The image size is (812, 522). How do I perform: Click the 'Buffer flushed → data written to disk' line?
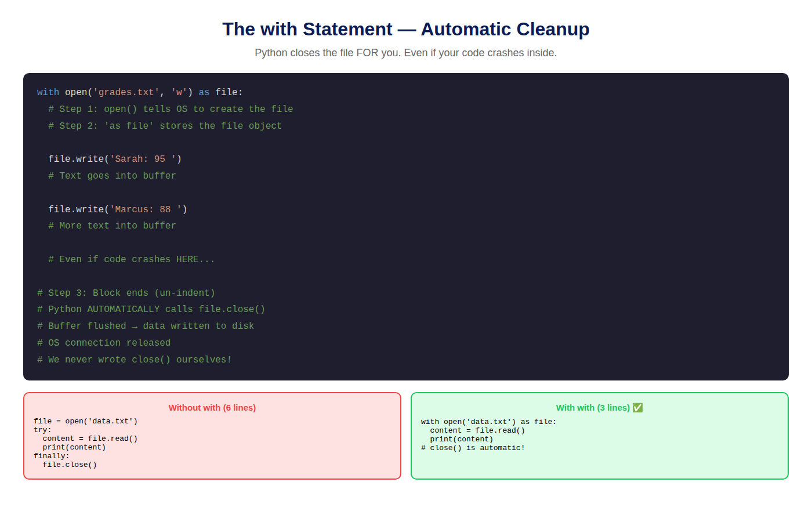click(146, 326)
